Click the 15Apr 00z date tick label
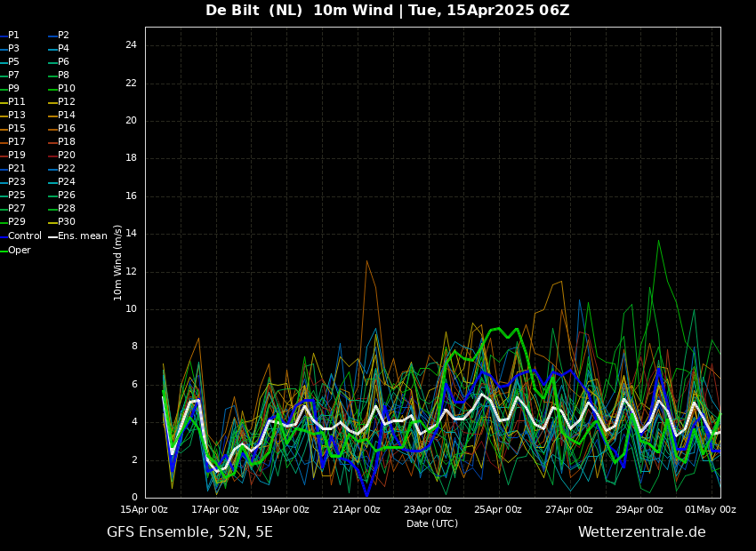Image resolution: width=756 pixels, height=551 pixels. click(x=144, y=510)
